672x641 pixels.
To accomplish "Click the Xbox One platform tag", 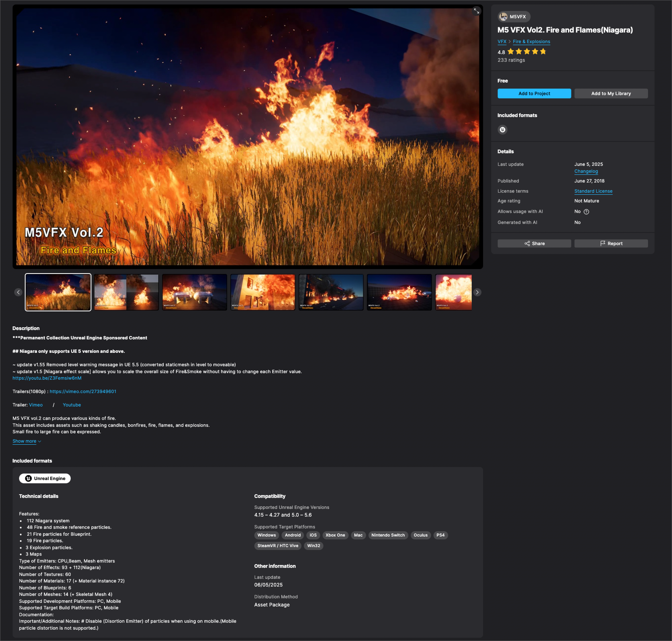I will [x=335, y=535].
